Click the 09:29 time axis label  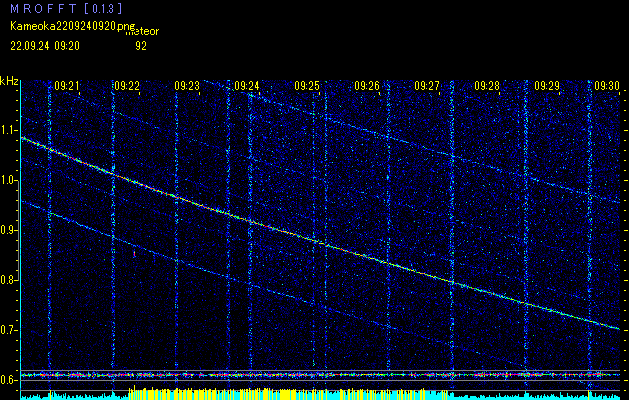[547, 86]
